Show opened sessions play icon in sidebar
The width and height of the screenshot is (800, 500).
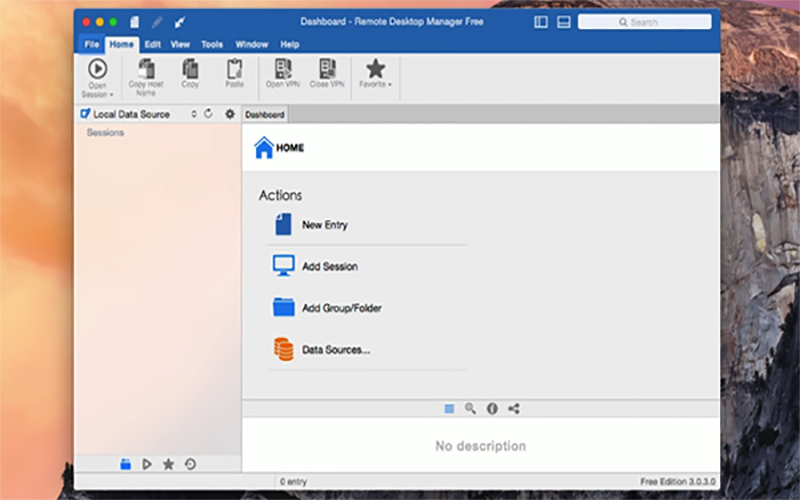pos(147,464)
